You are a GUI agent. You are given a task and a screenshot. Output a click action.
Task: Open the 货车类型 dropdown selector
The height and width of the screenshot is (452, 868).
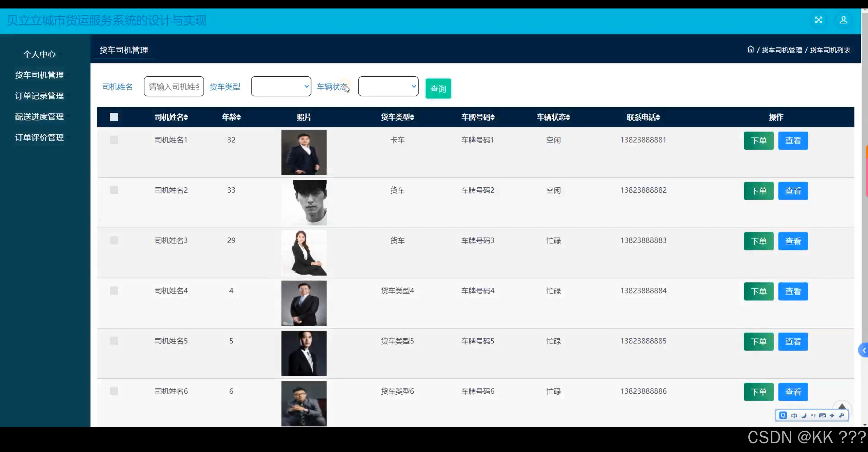point(281,86)
